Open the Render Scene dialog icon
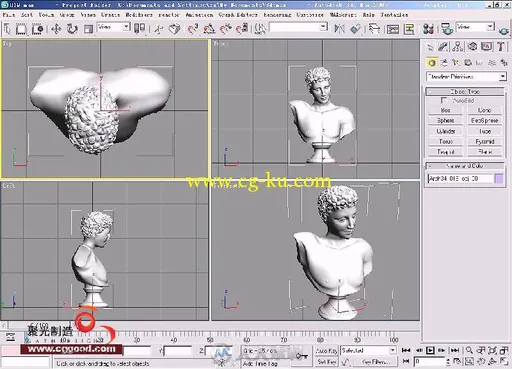 [447, 29]
